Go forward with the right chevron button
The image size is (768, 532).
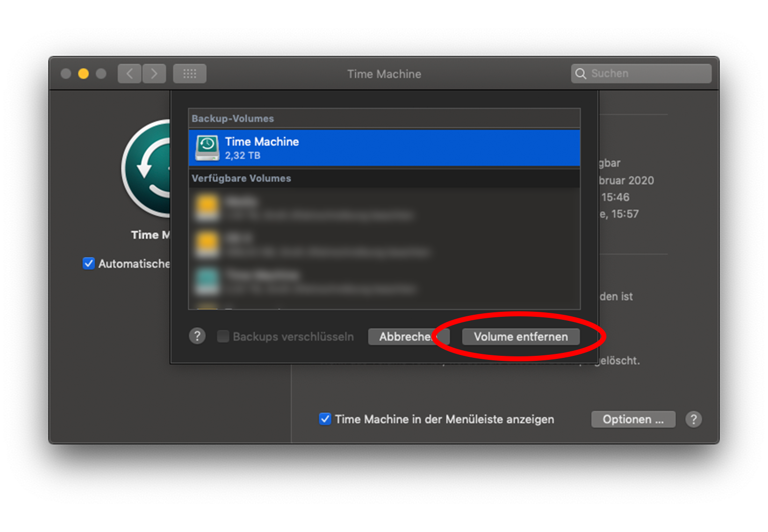154,74
